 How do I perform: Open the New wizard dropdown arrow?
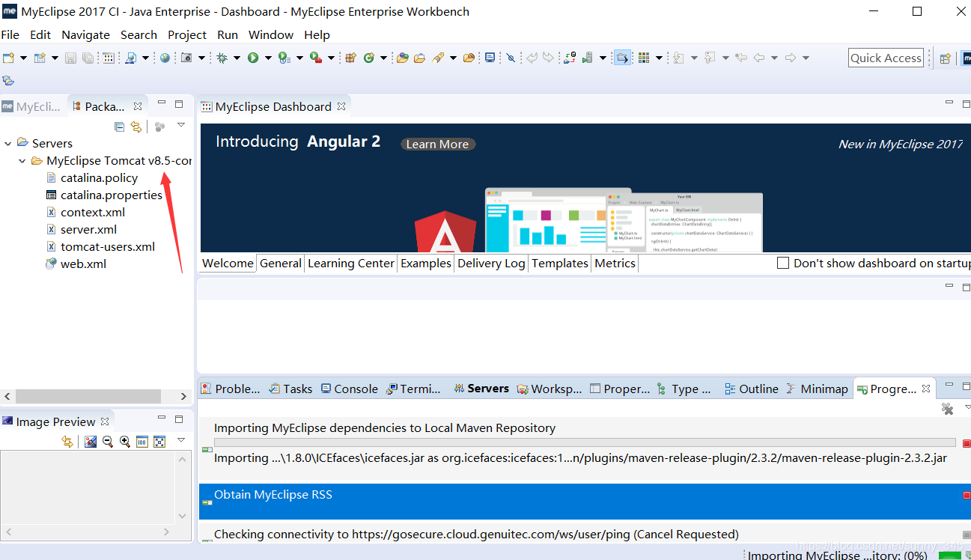23,58
